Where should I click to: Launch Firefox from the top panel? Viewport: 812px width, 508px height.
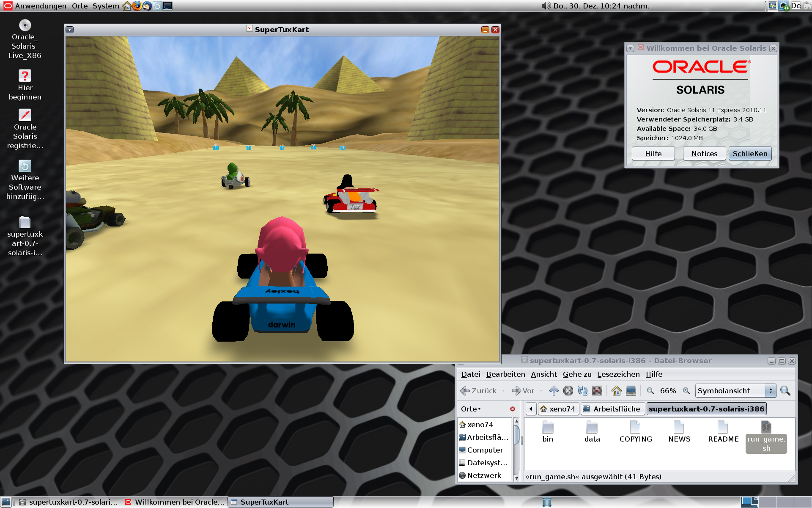[x=137, y=6]
